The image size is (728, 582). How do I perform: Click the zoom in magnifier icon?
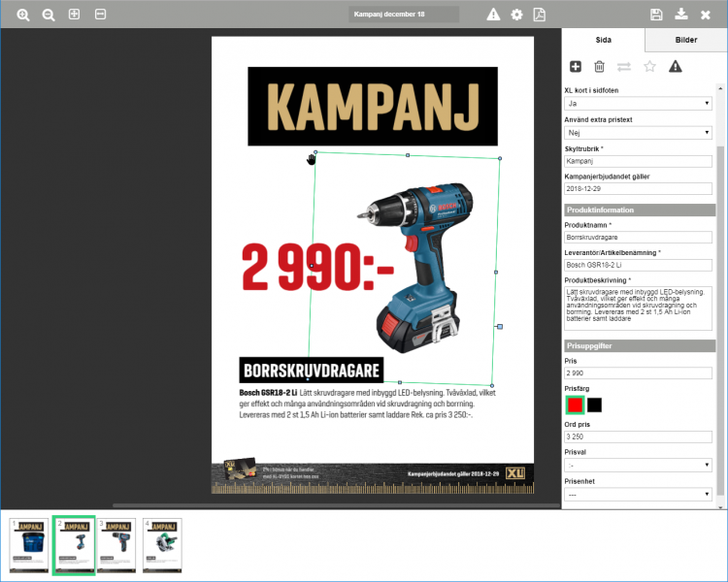(22, 15)
